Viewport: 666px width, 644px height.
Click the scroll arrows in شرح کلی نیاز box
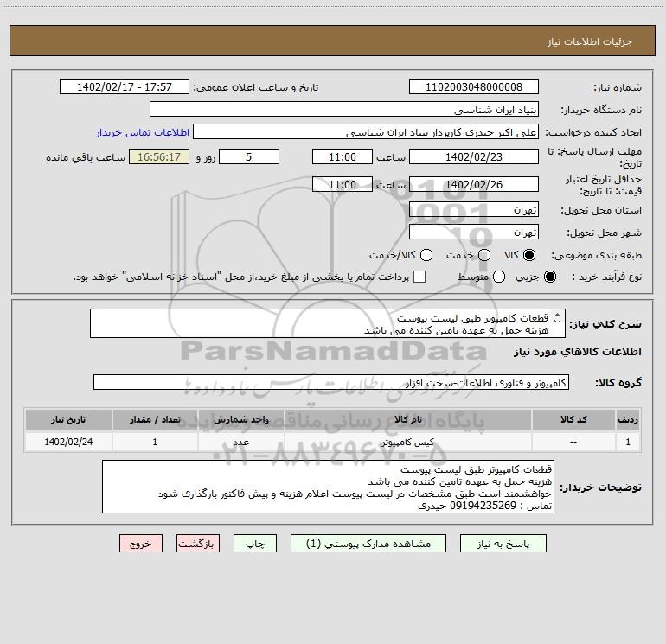[557, 318]
